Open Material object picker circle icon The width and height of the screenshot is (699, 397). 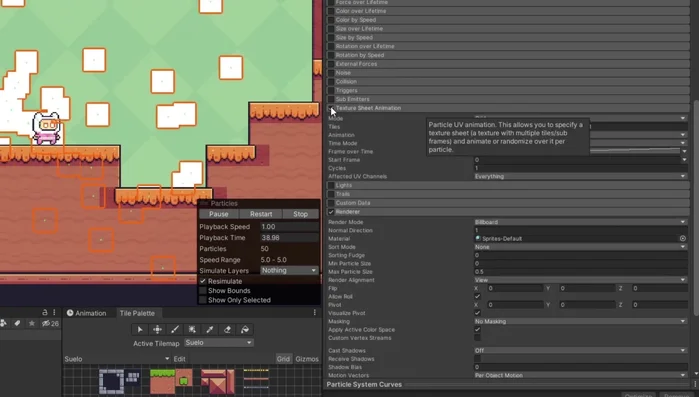683,238
